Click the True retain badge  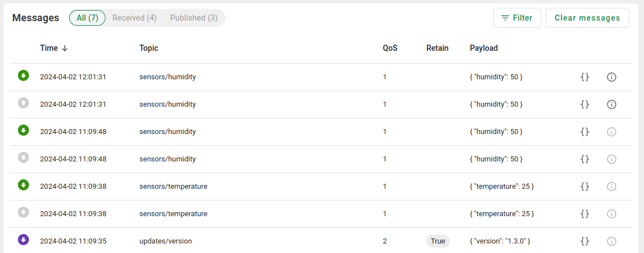click(x=438, y=241)
